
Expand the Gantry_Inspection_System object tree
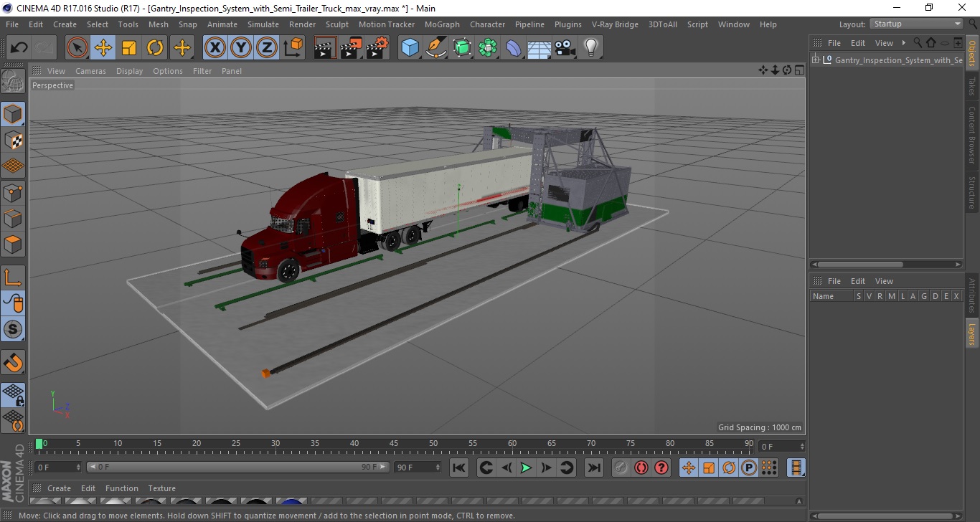coord(816,60)
